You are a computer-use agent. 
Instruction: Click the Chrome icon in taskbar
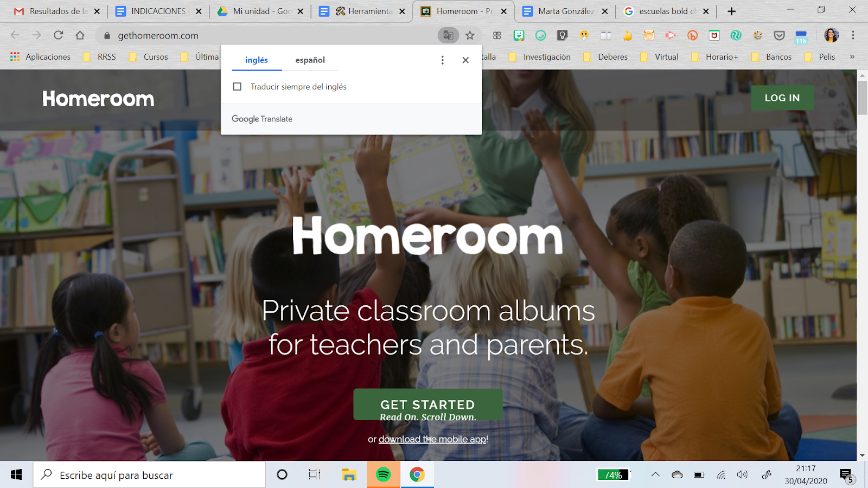[x=417, y=474]
